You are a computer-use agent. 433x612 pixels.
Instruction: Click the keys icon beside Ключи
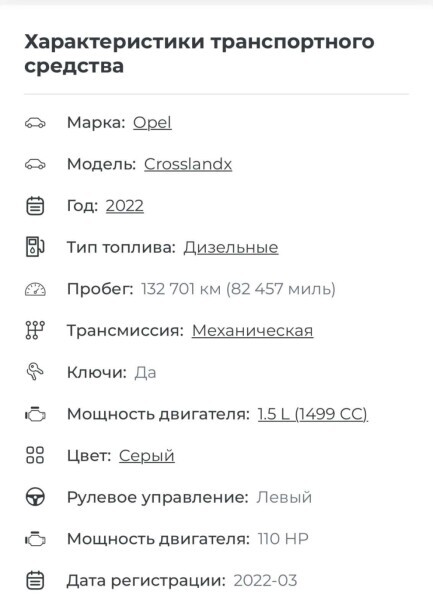tap(35, 372)
